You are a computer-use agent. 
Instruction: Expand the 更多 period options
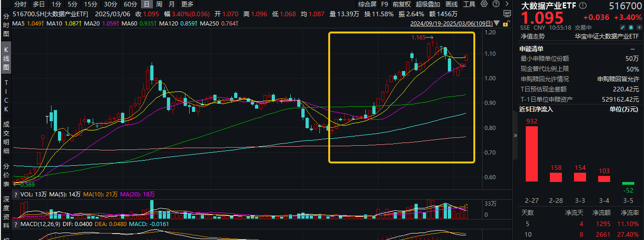pos(187,4)
